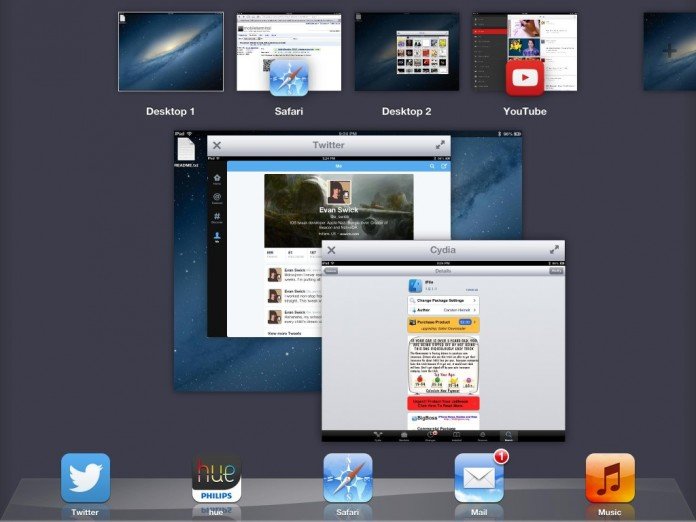Click the Safari compass icon on the space thumbnail
The image size is (696, 522).
289,77
